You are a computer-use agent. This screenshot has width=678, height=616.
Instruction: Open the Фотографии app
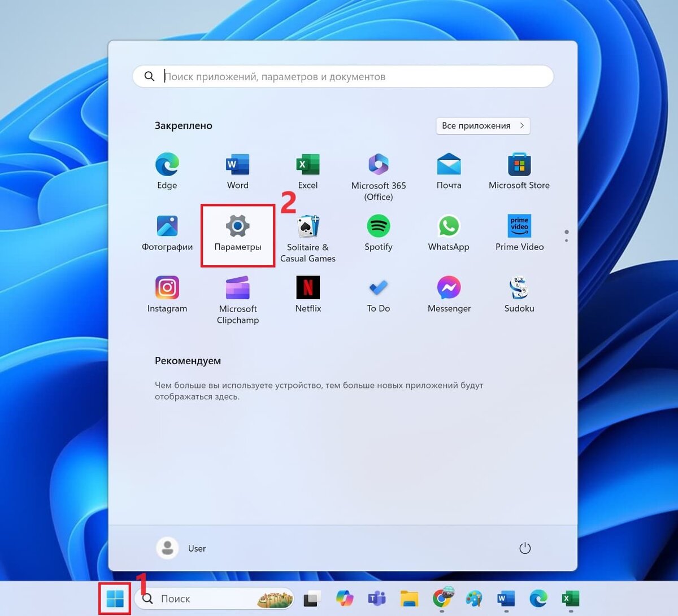[x=167, y=233]
